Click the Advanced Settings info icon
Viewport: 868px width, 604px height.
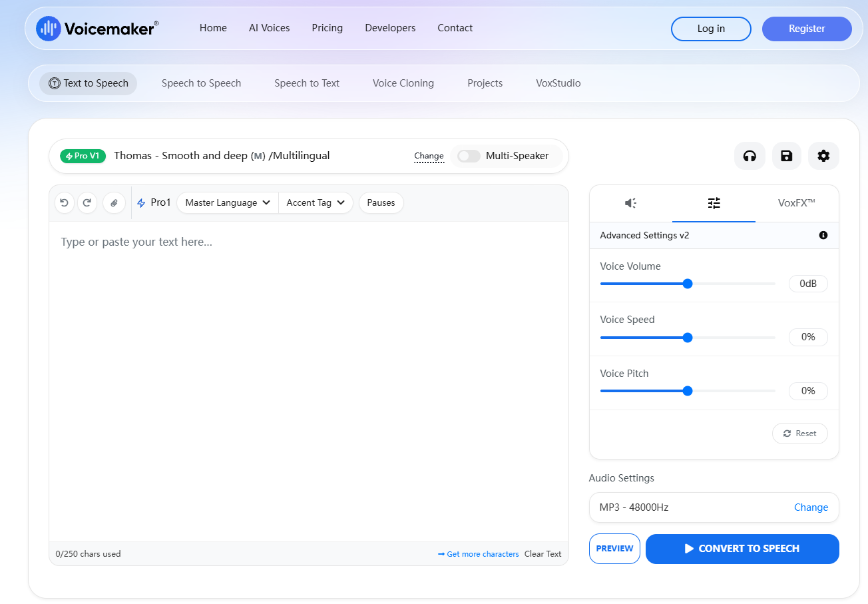tap(823, 235)
